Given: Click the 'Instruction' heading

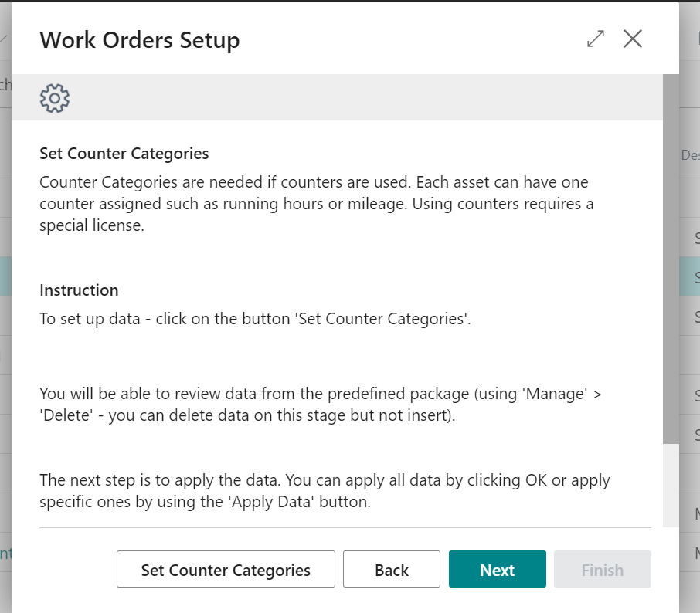Looking at the screenshot, I should click(x=79, y=290).
